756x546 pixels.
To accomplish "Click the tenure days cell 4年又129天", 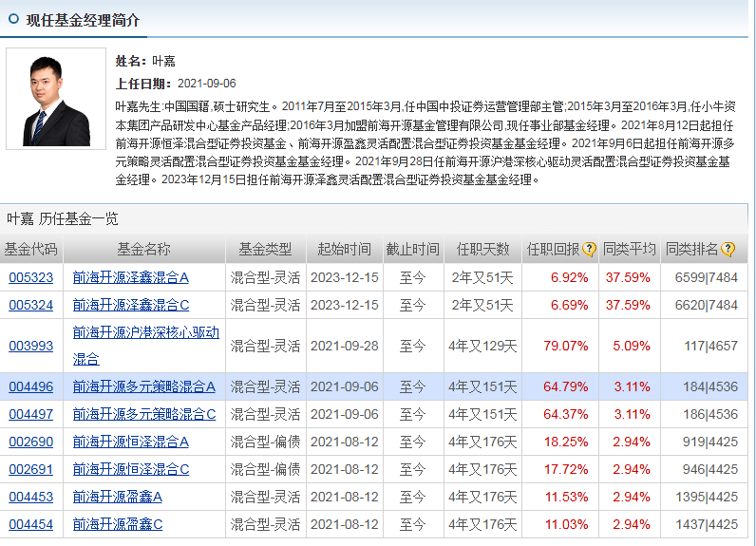I will coord(482,346).
